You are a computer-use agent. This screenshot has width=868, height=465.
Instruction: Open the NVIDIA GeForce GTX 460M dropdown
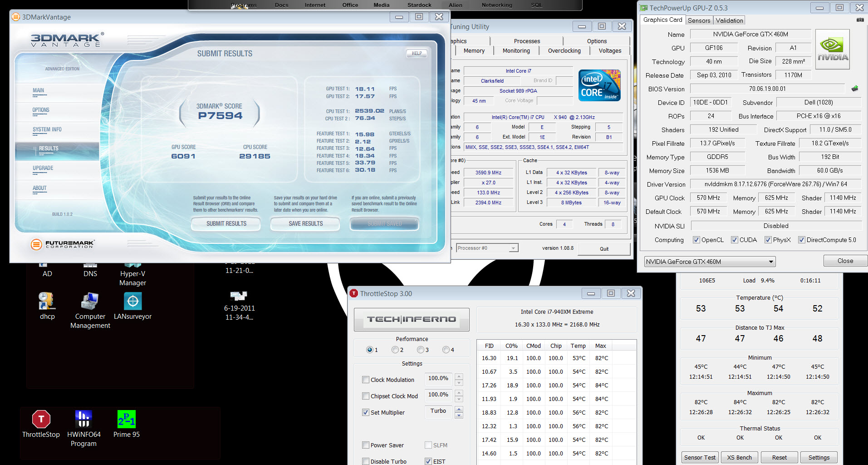coord(710,262)
